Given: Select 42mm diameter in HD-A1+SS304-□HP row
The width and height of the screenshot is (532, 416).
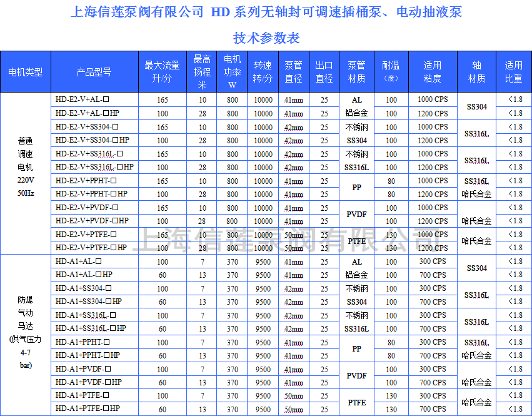Looking at the screenshot, I should (294, 302).
